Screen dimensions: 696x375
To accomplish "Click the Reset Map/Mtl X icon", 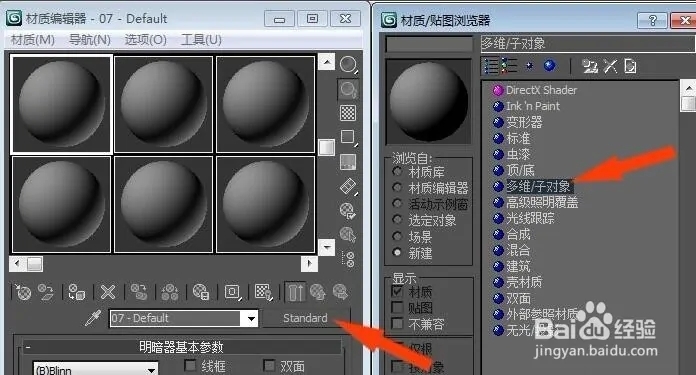I will (107, 292).
